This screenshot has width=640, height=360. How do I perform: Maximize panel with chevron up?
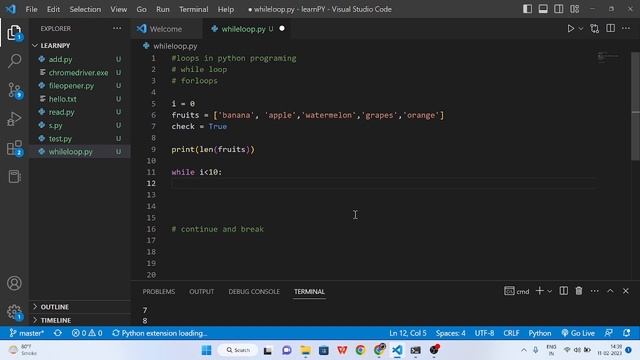pyautogui.click(x=610, y=291)
